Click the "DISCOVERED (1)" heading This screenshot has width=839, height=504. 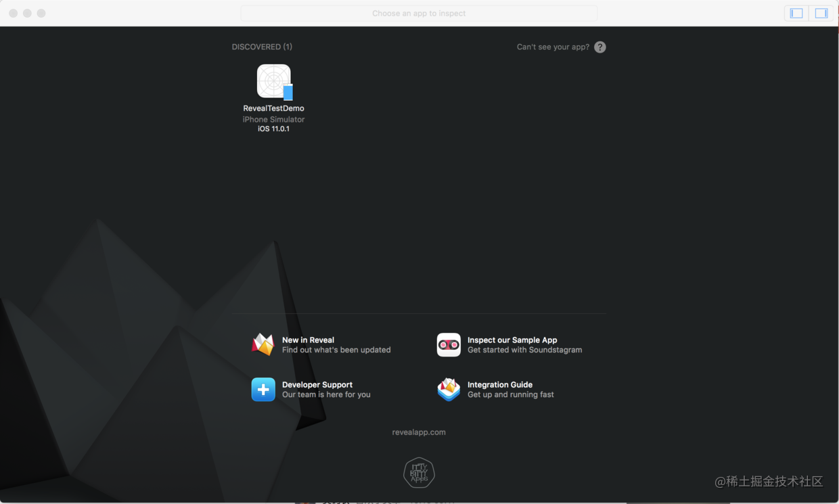[262, 47]
